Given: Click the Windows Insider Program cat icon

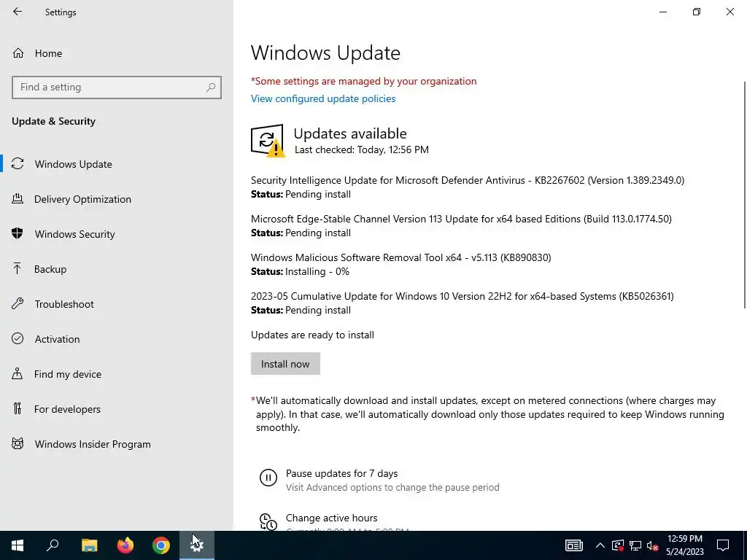Looking at the screenshot, I should (x=18, y=444).
